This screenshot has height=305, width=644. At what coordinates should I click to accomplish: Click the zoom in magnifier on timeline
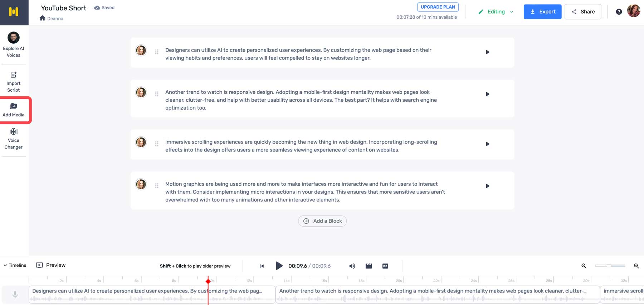pyautogui.click(x=636, y=266)
